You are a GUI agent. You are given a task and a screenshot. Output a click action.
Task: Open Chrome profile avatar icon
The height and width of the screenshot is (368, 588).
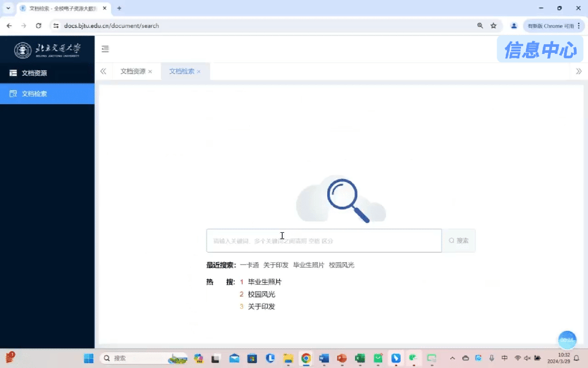pyautogui.click(x=513, y=26)
